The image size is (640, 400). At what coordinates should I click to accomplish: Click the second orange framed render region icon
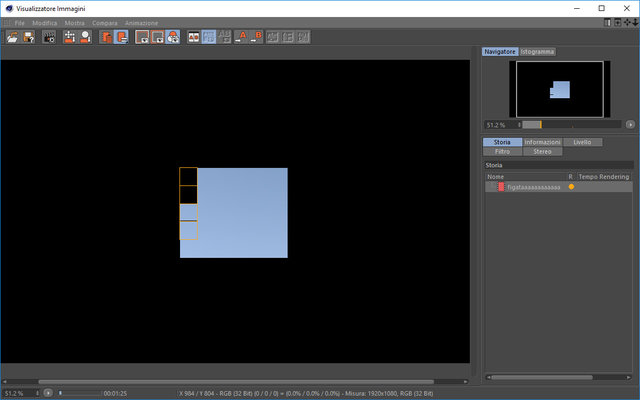point(158,37)
